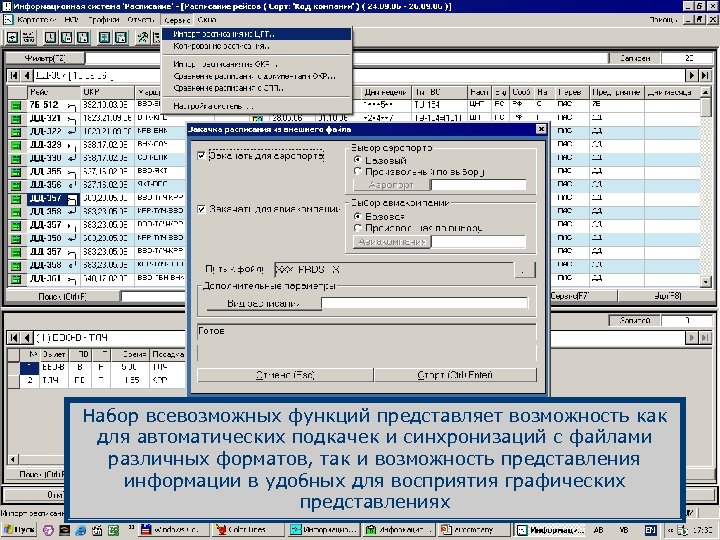Viewport: 720px width, 540px height.
Task: Click the airport code input field
Action: pos(479,185)
